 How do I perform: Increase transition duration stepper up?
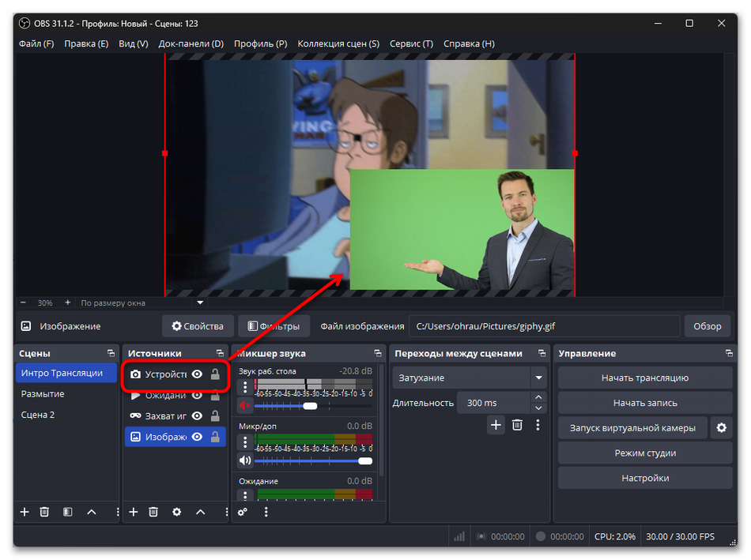[538, 397]
